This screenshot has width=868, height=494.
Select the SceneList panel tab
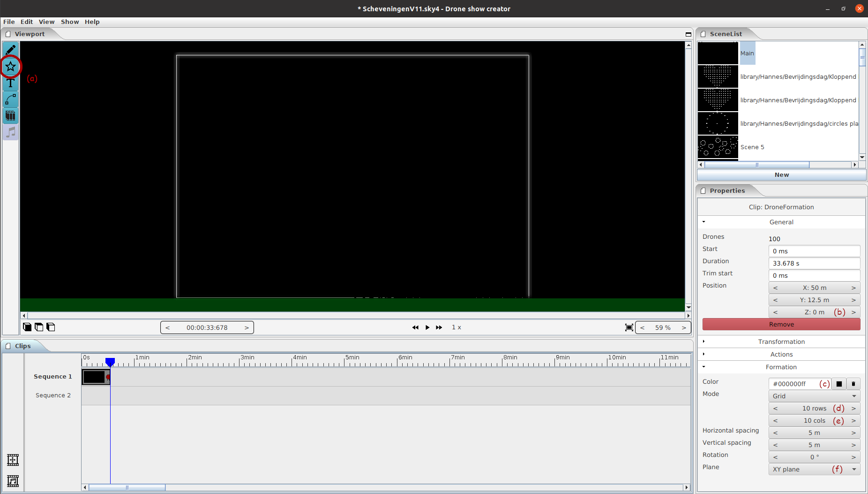click(x=726, y=34)
